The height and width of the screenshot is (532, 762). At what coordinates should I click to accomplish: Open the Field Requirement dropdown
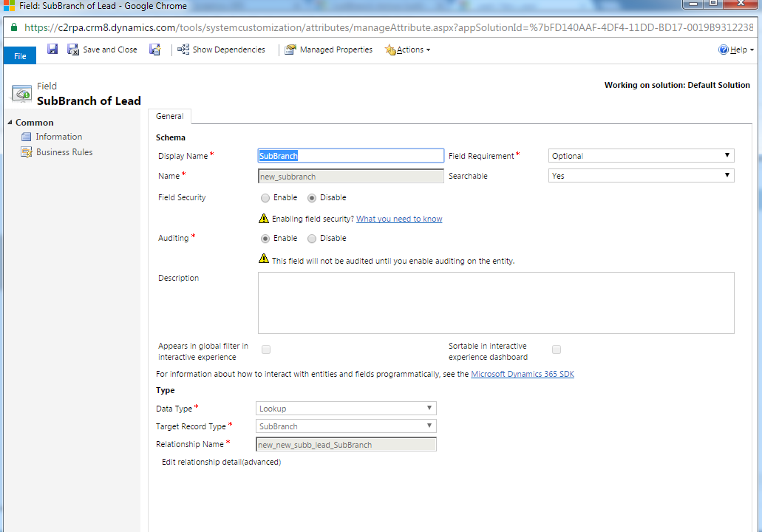coord(641,155)
